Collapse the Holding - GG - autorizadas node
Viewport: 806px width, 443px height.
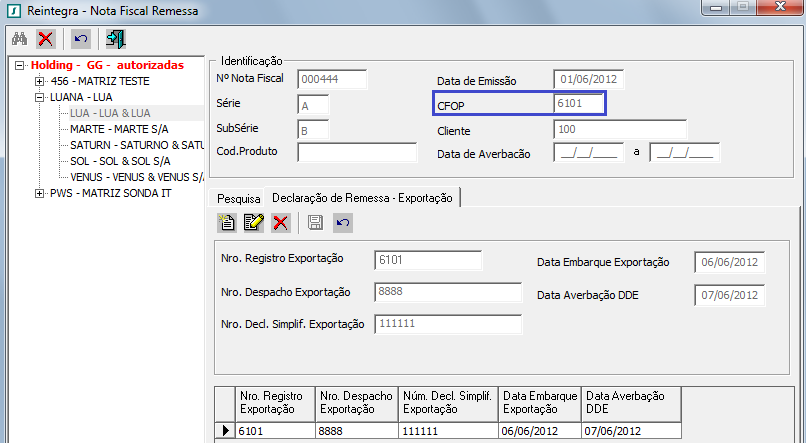[x=20, y=65]
